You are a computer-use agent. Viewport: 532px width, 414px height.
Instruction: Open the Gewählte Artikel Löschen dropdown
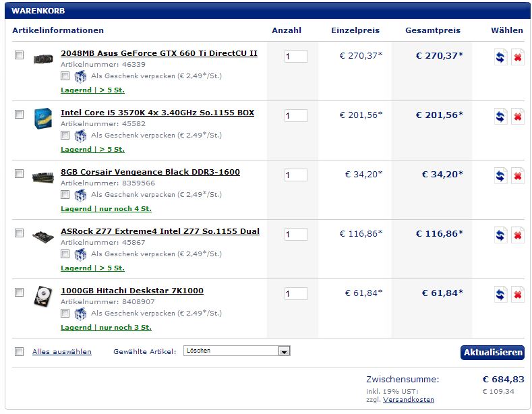[x=237, y=351]
